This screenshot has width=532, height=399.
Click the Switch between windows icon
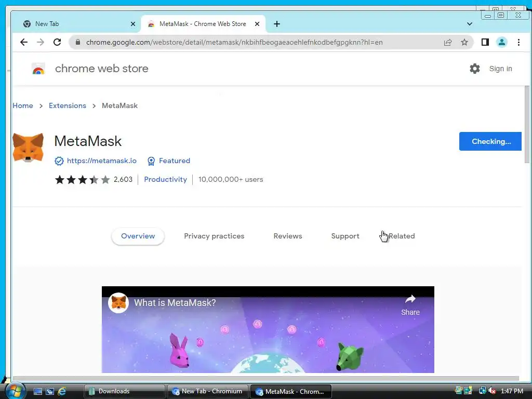pyautogui.click(x=49, y=391)
